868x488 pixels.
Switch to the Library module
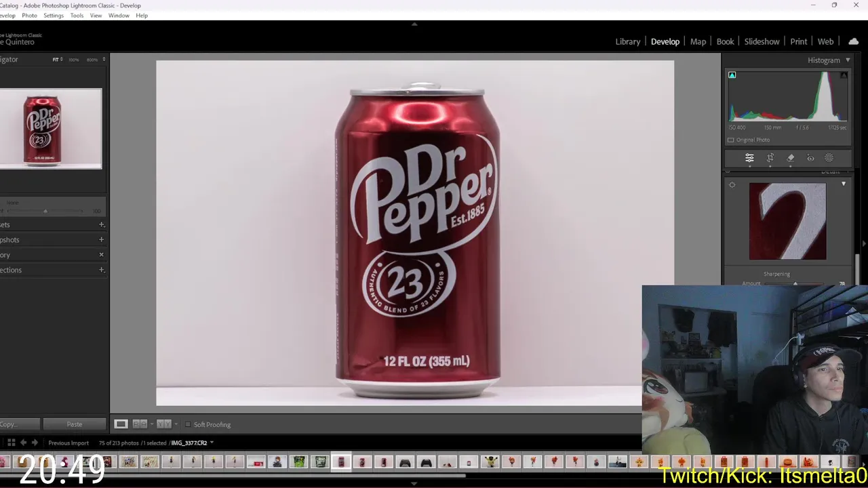[627, 41]
